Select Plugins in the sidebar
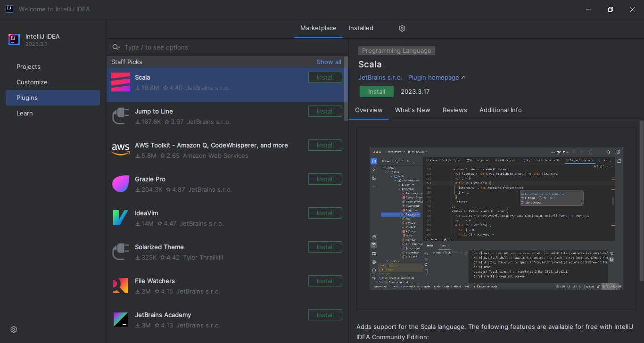 point(53,98)
